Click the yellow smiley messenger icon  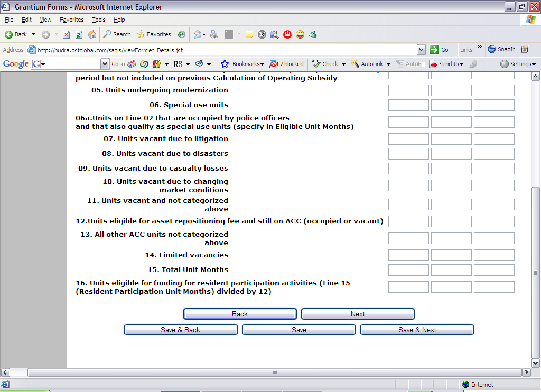300,34
